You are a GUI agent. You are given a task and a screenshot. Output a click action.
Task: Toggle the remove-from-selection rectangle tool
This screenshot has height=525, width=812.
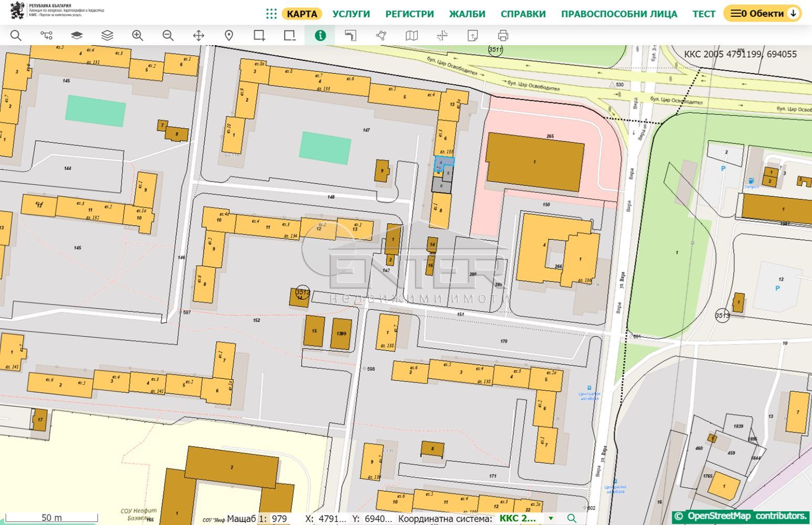[290, 36]
